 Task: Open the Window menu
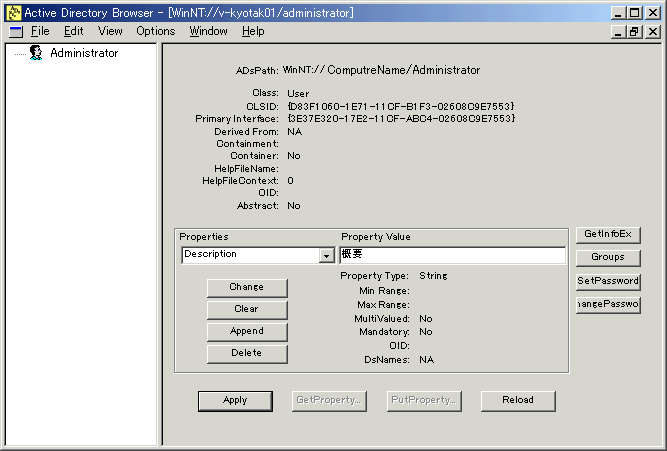(x=208, y=31)
